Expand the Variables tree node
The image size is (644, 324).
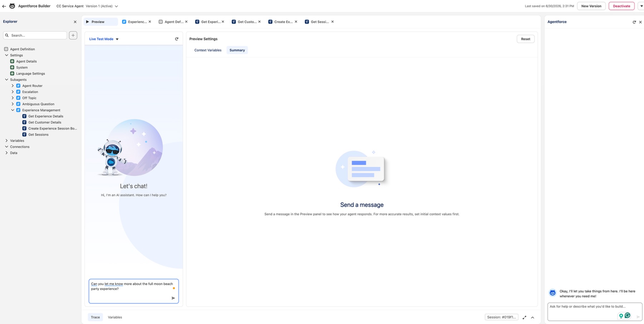point(6,141)
